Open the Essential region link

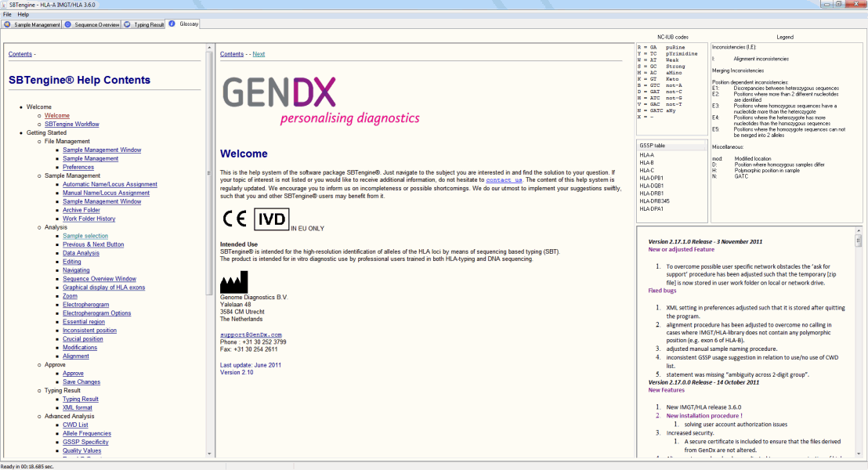point(84,322)
